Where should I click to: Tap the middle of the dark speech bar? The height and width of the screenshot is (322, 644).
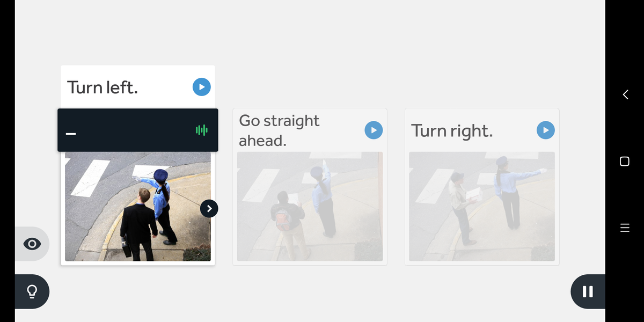point(137,130)
